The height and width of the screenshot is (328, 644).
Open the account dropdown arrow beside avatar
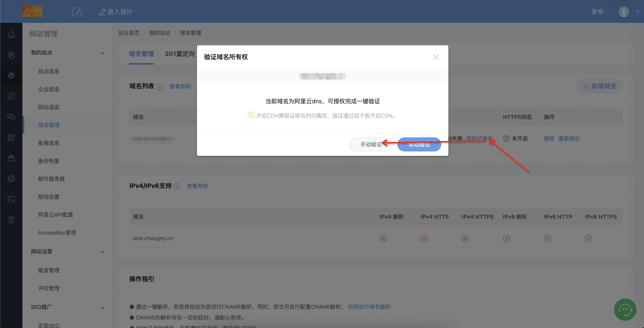pyautogui.click(x=638, y=11)
